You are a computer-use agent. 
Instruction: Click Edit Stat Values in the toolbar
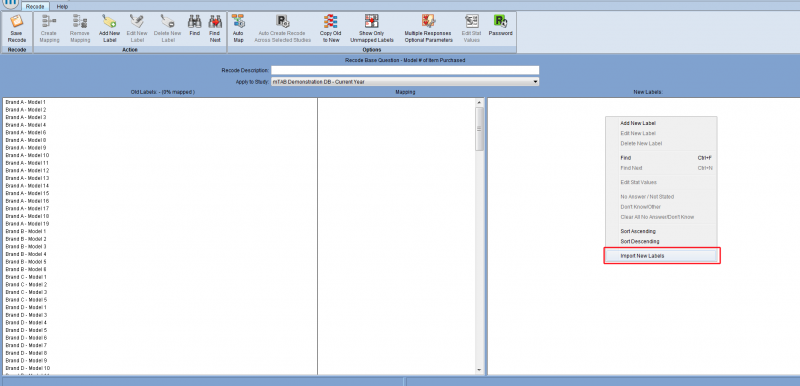[x=471, y=29]
